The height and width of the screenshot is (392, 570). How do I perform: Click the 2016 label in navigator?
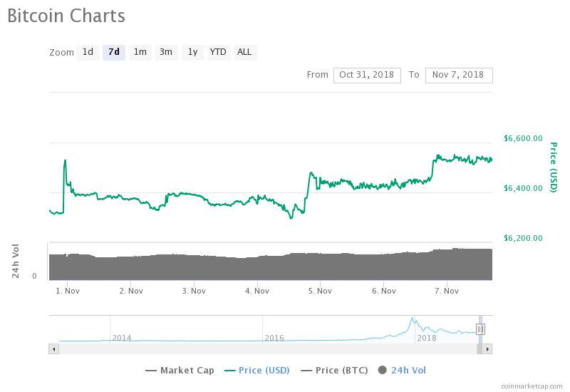pos(274,338)
